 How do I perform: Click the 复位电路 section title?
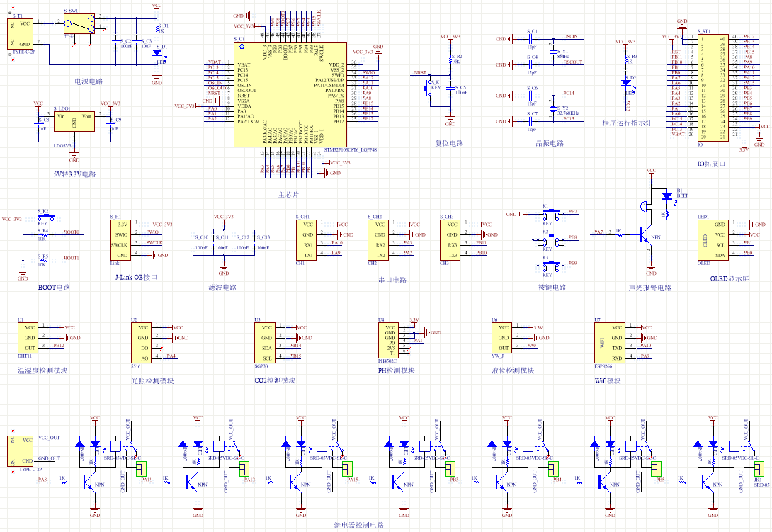coord(449,143)
